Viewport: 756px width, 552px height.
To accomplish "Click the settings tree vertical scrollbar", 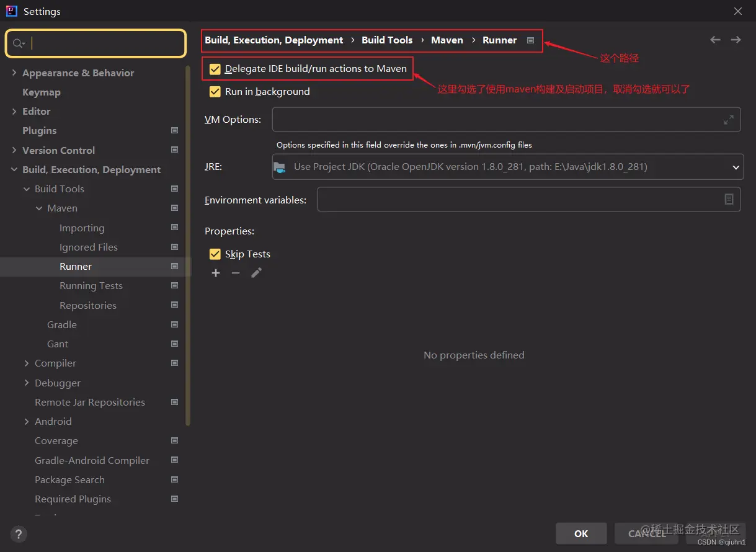I will (188, 245).
